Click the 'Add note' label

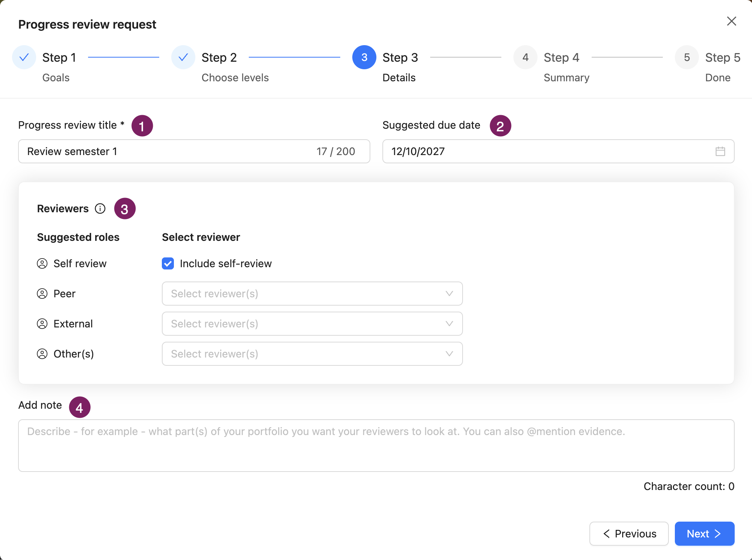click(40, 405)
